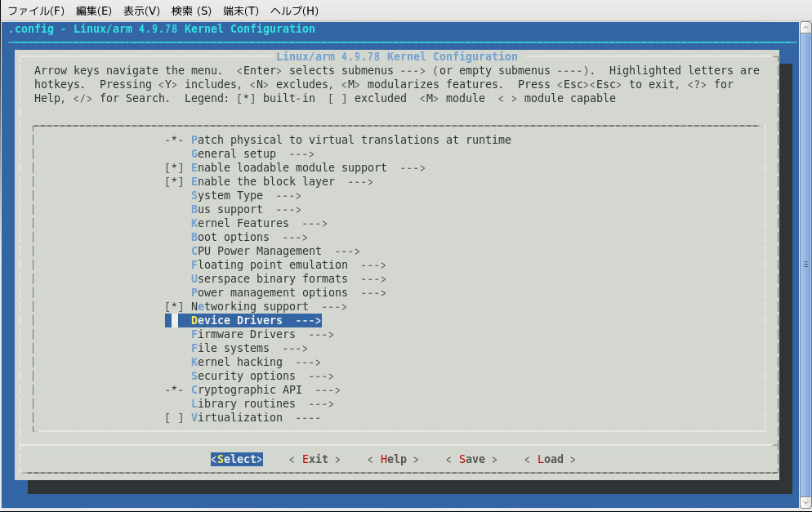Open the ファイル(F) menu
This screenshot has height=512, width=812.
tap(36, 11)
